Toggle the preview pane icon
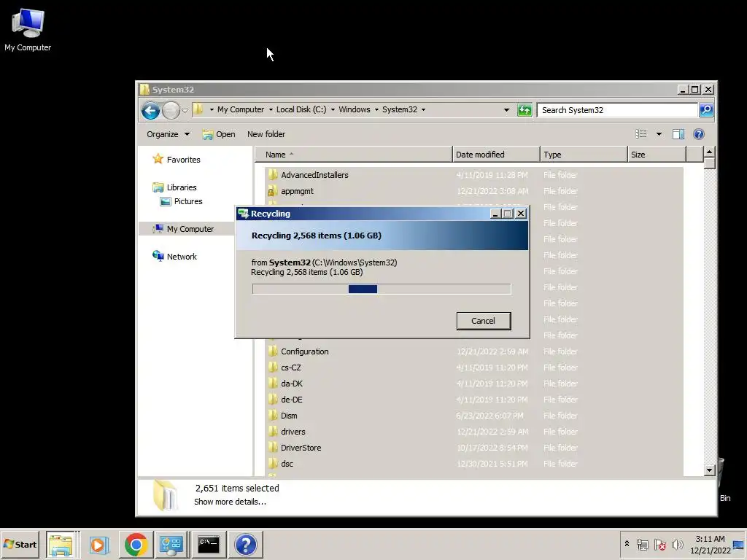Screen dimensions: 747x560 click(x=678, y=134)
